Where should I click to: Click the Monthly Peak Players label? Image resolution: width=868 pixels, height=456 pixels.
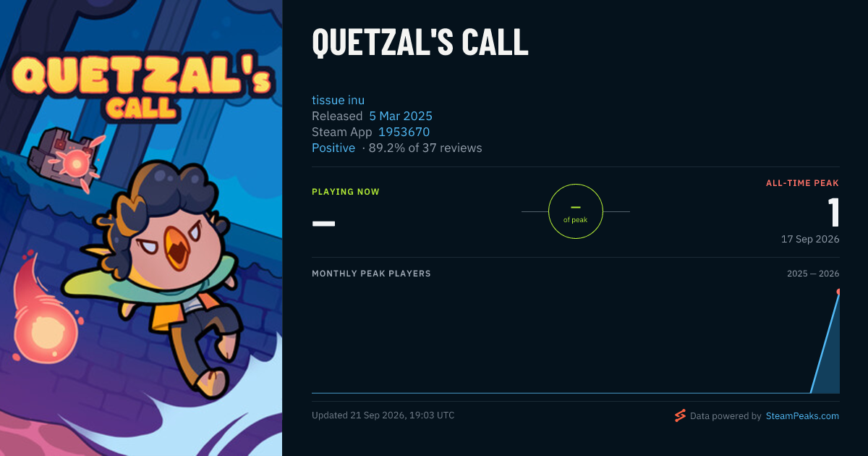tap(371, 274)
